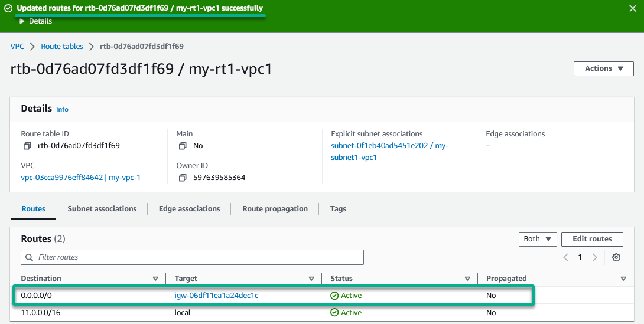Sort routes by Status column
The height and width of the screenshot is (324, 644).
click(467, 279)
